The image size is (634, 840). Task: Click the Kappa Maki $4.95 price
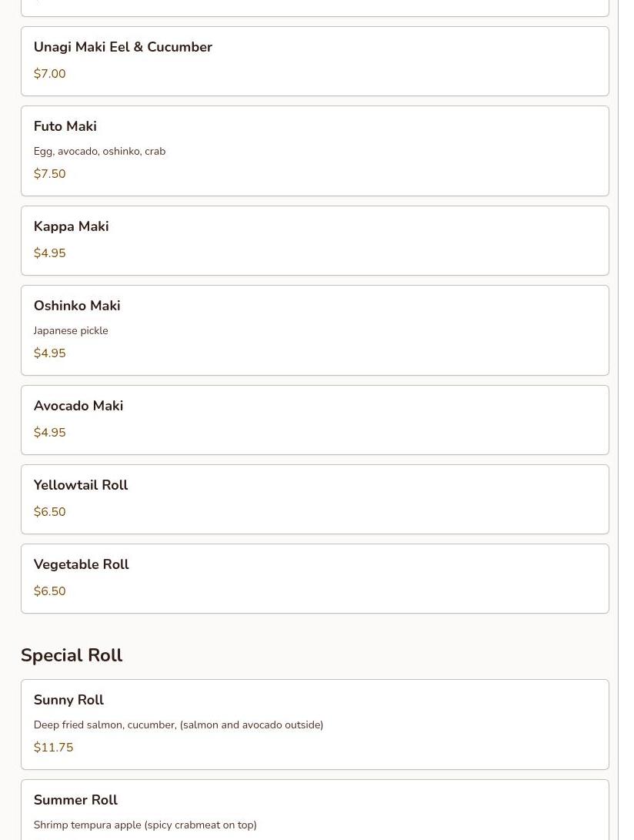tap(50, 253)
